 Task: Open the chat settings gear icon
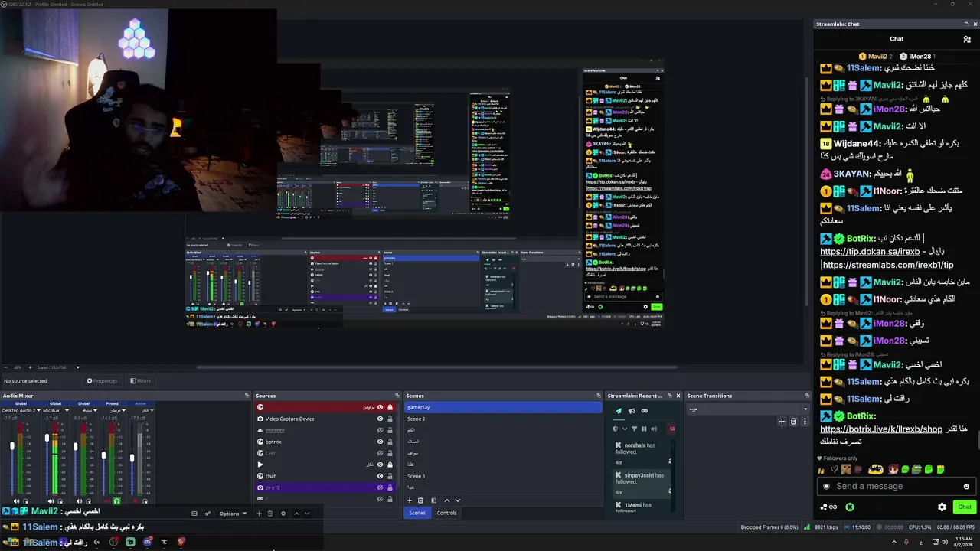click(942, 507)
